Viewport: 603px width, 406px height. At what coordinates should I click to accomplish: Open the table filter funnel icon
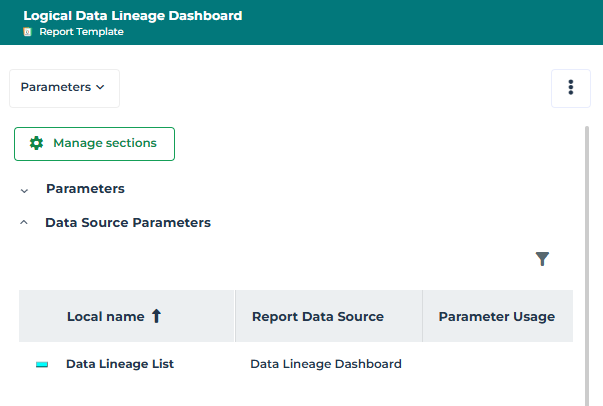point(542,259)
